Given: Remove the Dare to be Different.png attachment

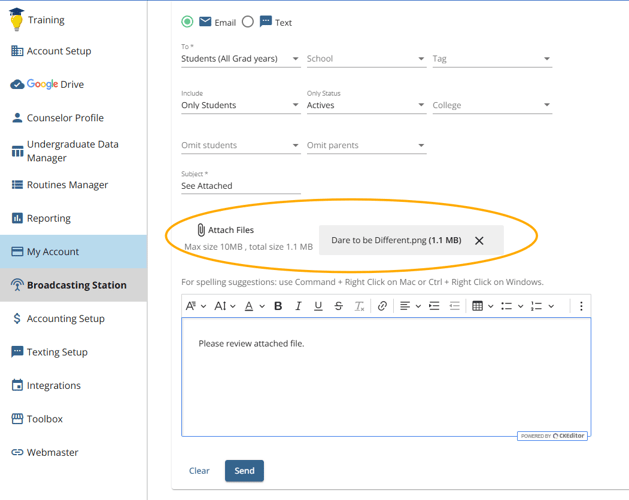Looking at the screenshot, I should coord(479,241).
